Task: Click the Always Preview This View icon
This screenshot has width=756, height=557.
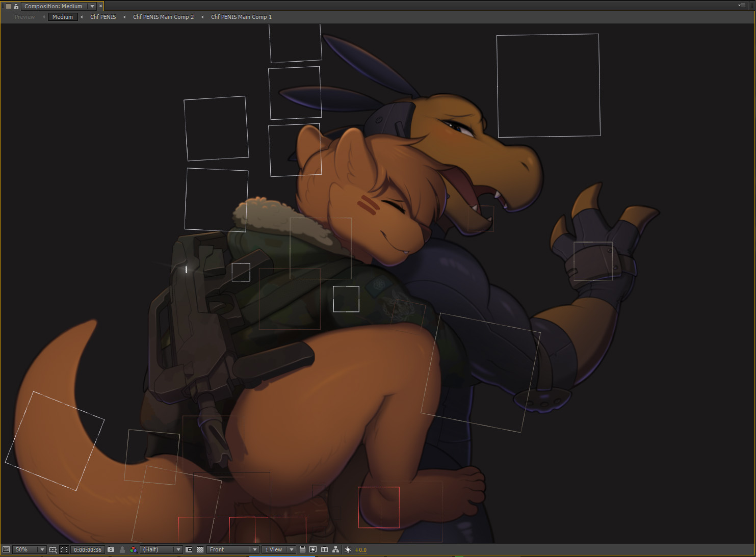Action: coord(6,549)
